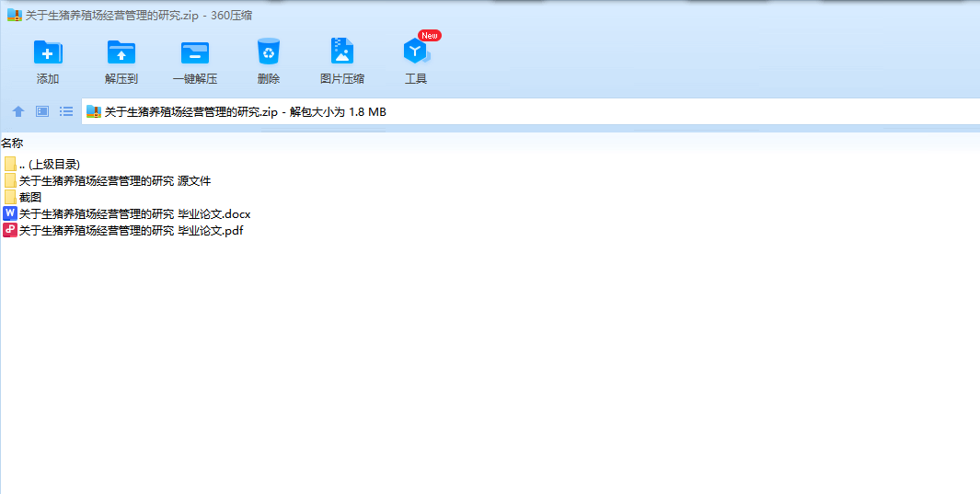Select the .. (上级目录) row text
Screen dimensions: 980x494
click(x=50, y=165)
